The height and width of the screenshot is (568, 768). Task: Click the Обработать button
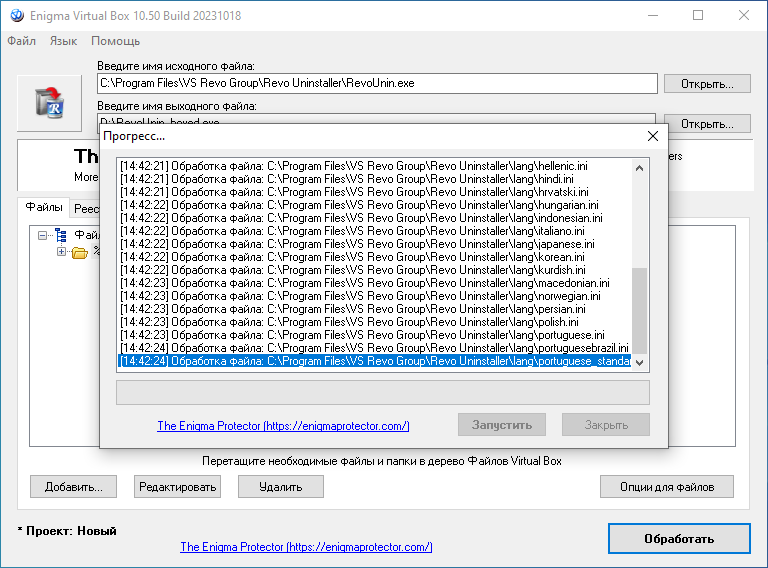[679, 539]
